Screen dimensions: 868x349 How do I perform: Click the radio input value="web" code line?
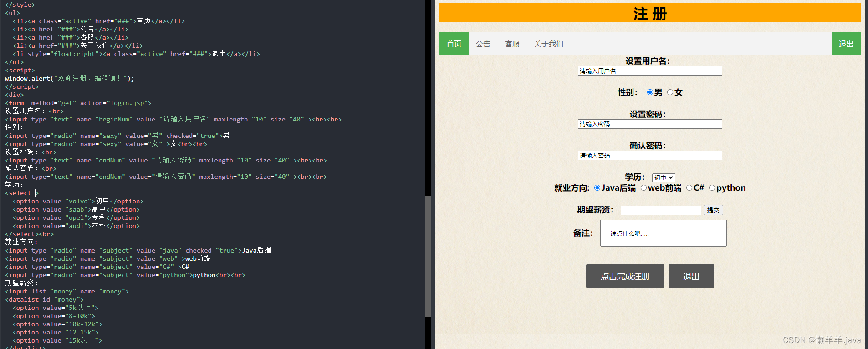click(x=108, y=258)
